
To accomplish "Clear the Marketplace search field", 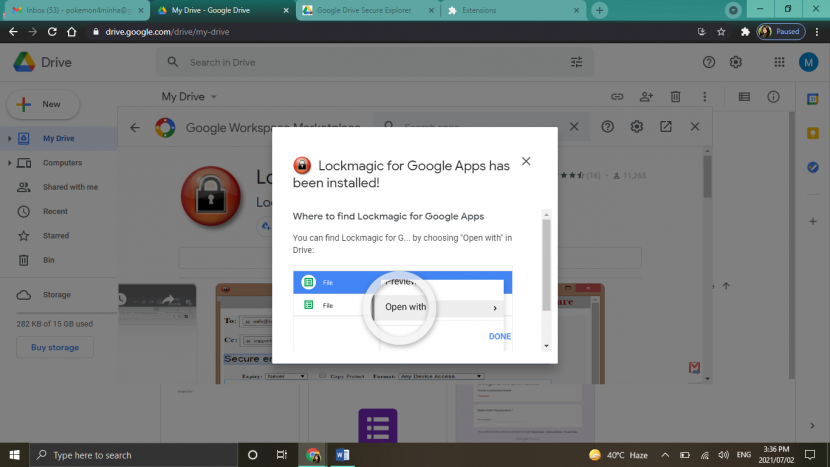I will (x=574, y=127).
